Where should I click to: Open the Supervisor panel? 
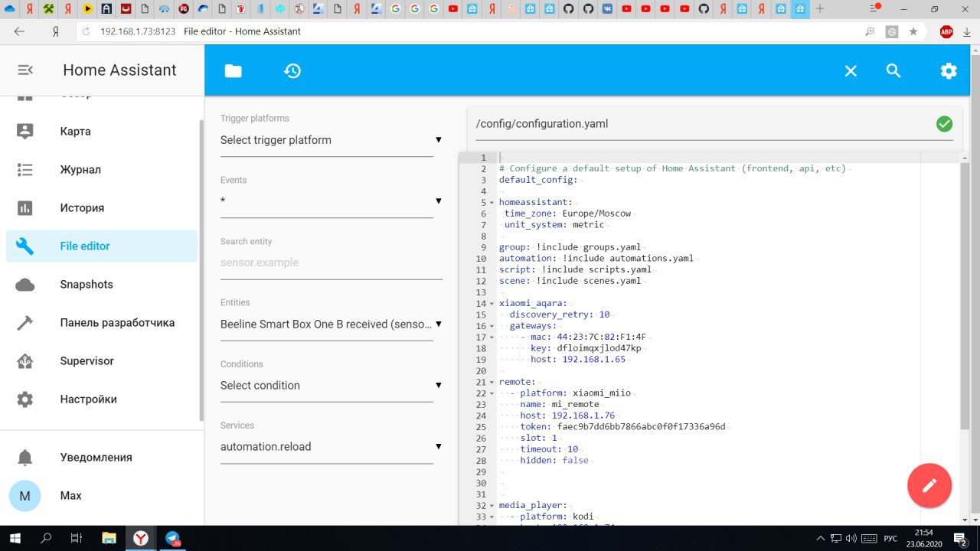[102, 360]
